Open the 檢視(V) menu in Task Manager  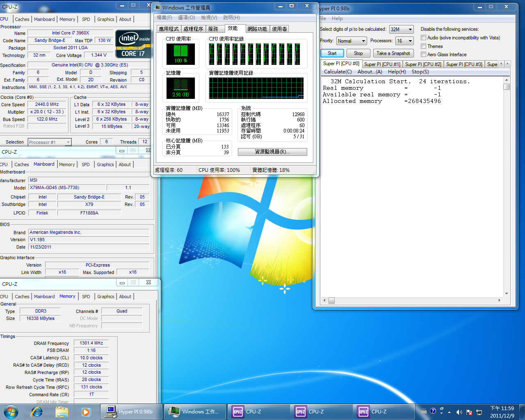click(x=209, y=18)
